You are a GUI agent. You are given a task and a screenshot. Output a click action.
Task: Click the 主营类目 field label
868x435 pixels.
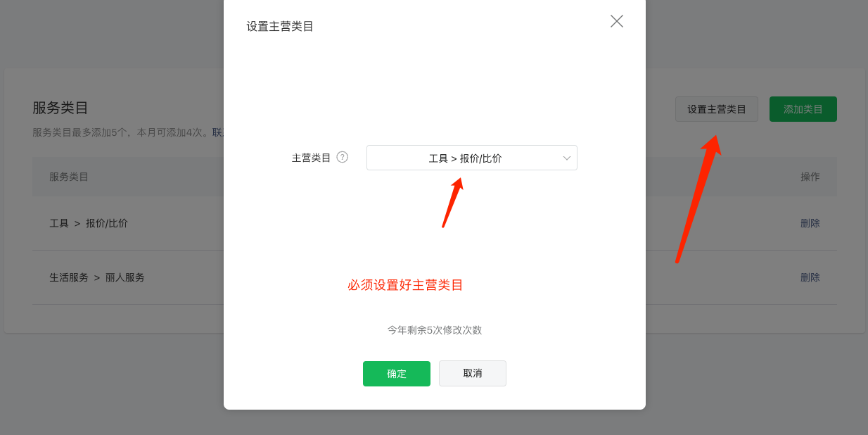point(312,158)
